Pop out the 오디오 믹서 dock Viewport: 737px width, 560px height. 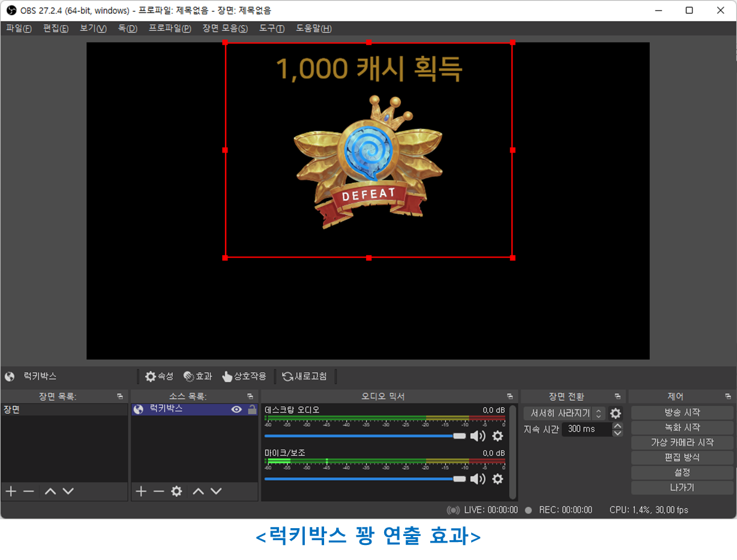510,396
